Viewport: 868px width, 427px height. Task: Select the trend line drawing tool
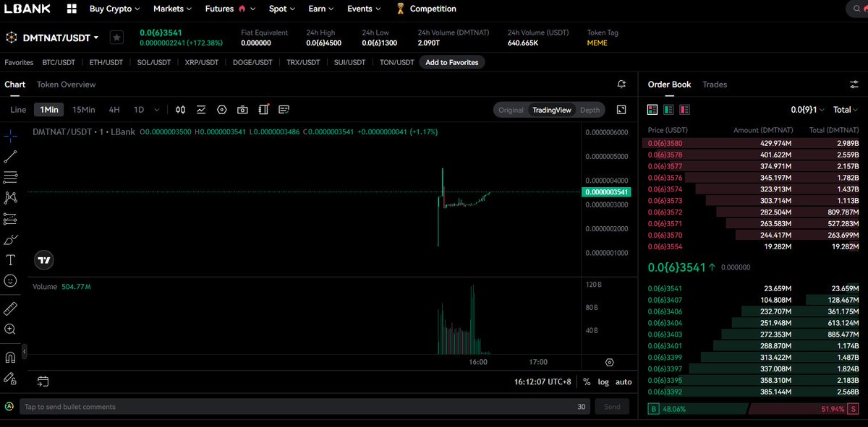click(10, 156)
